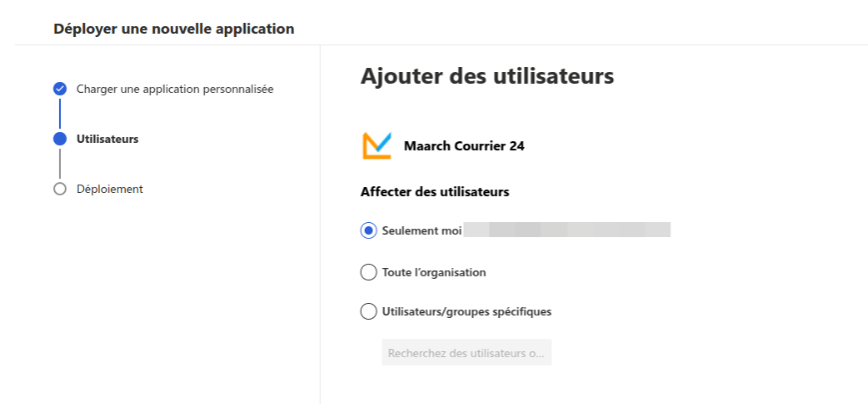Click the connector line between Utilisateurs and Déploiement

click(x=60, y=164)
